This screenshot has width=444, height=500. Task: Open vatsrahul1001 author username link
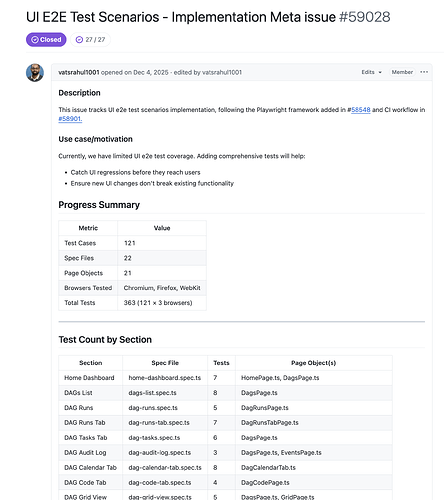(79, 72)
